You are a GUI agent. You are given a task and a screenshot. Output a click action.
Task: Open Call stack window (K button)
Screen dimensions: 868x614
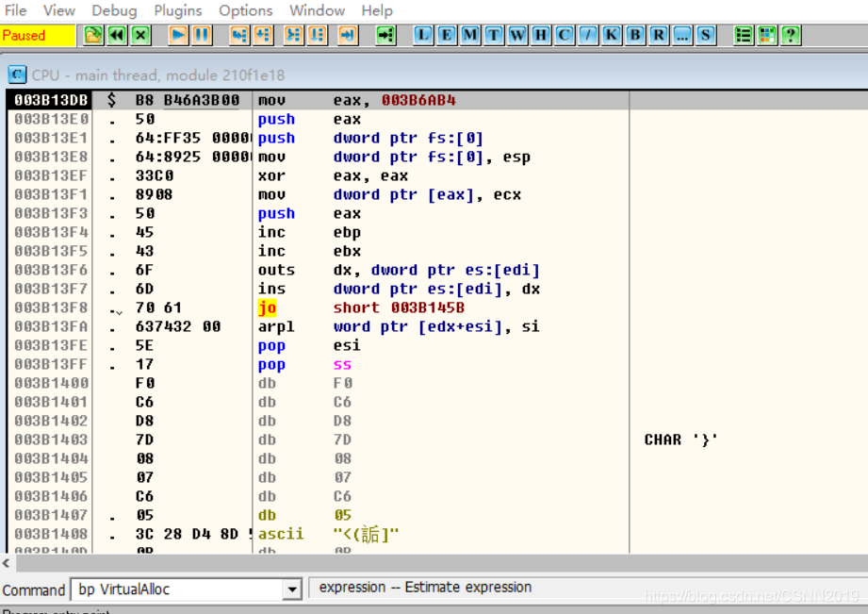point(611,36)
